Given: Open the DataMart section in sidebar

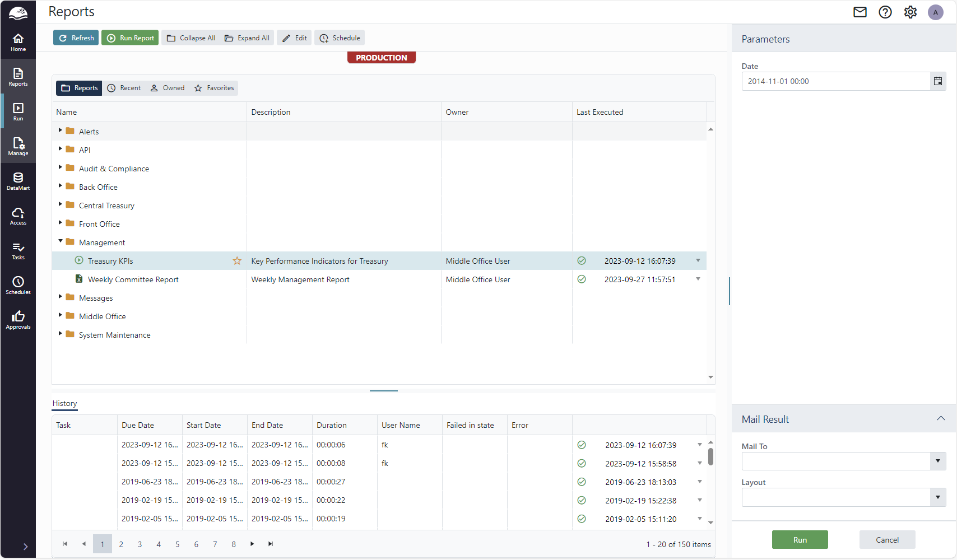Looking at the screenshot, I should pyautogui.click(x=18, y=181).
